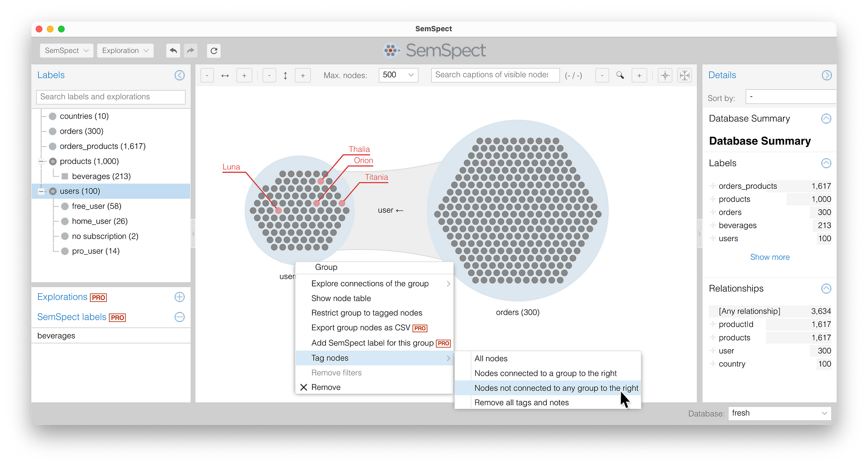Click the Remove X icon in context menu
Screen dimensions: 868x466
click(304, 387)
